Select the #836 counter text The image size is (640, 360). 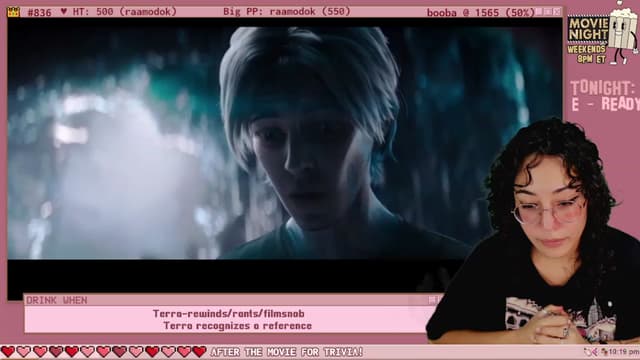tap(39, 12)
